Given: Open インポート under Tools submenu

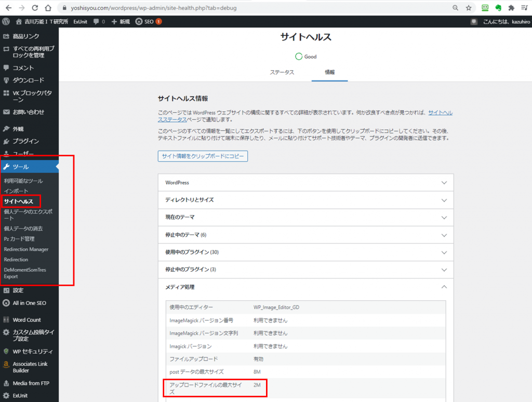Looking at the screenshot, I should (x=16, y=191).
